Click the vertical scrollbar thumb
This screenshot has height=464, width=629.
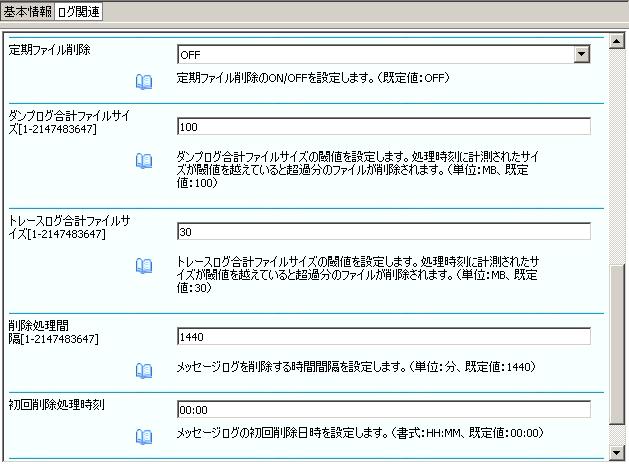[616, 344]
